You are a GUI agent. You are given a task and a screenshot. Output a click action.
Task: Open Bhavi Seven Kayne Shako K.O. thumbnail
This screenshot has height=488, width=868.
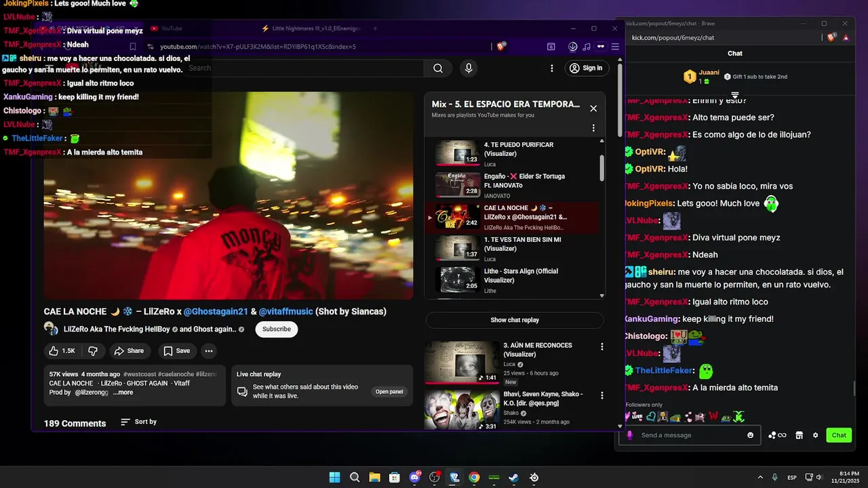[462, 410]
